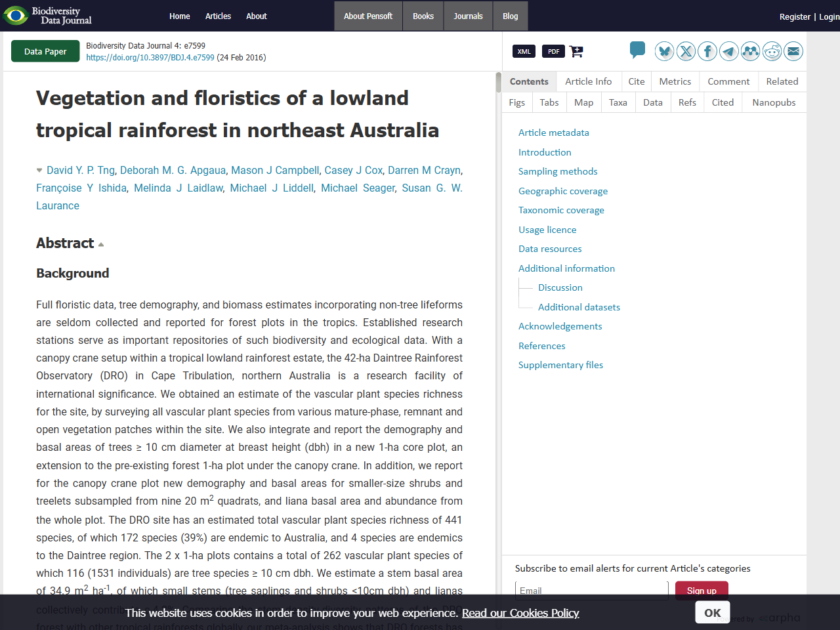Screen dimensions: 840x630
Task: Post the article to Reddit
Action: (x=772, y=51)
